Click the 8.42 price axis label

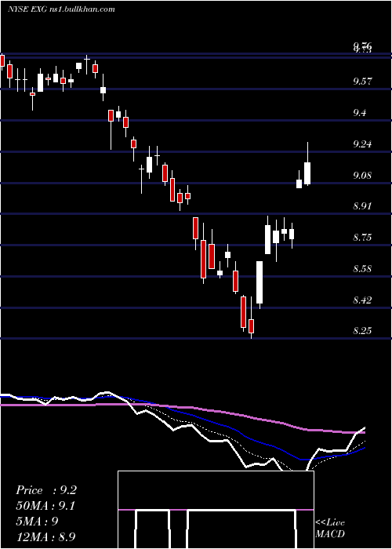362,300
